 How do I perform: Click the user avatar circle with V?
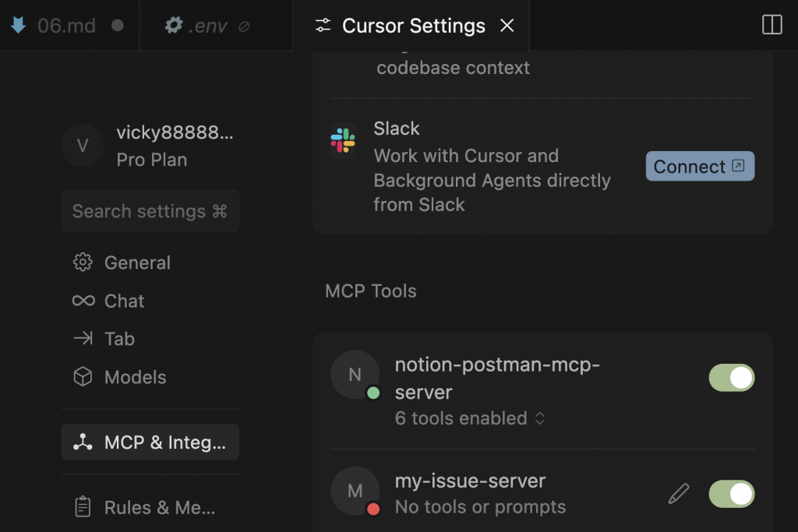coord(83,146)
